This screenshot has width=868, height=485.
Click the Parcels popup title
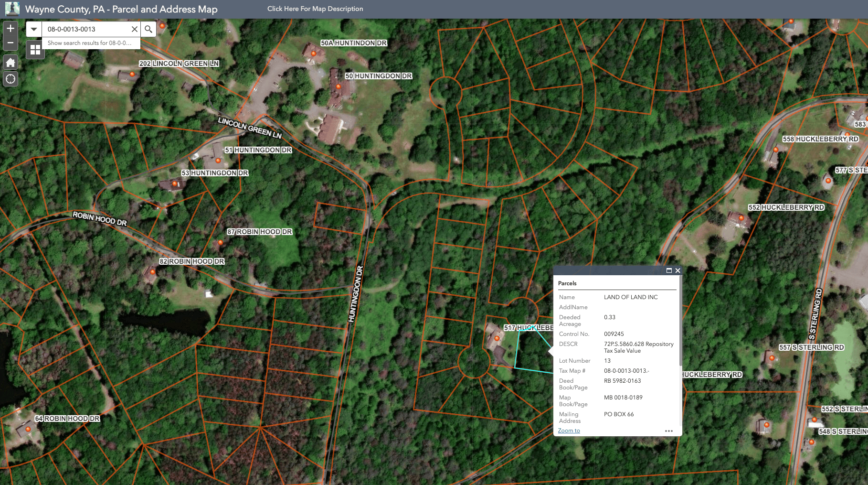tap(567, 283)
